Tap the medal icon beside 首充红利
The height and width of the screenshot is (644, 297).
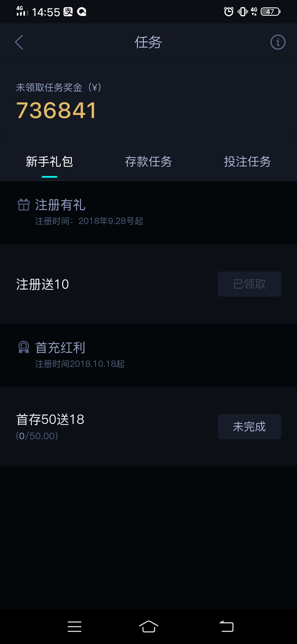24,347
